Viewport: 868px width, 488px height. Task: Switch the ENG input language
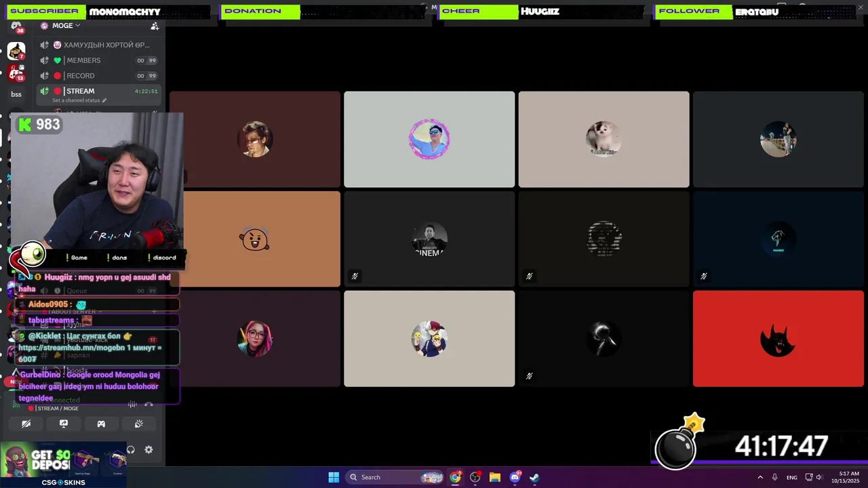[x=792, y=477]
